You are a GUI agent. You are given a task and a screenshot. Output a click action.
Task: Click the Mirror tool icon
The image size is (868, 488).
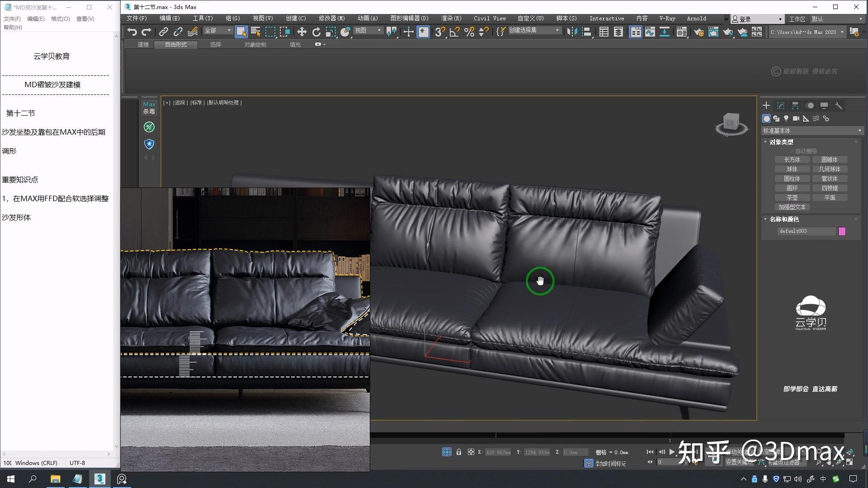pyautogui.click(x=571, y=32)
